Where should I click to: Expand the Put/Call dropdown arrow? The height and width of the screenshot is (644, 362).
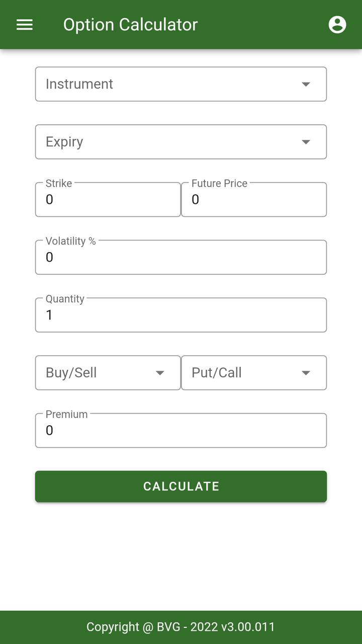point(306,373)
